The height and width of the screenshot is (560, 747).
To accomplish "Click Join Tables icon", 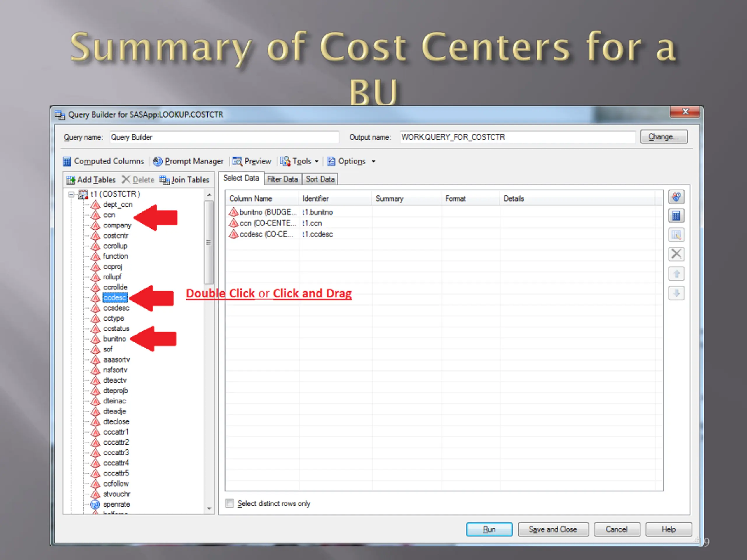I will [x=165, y=180].
